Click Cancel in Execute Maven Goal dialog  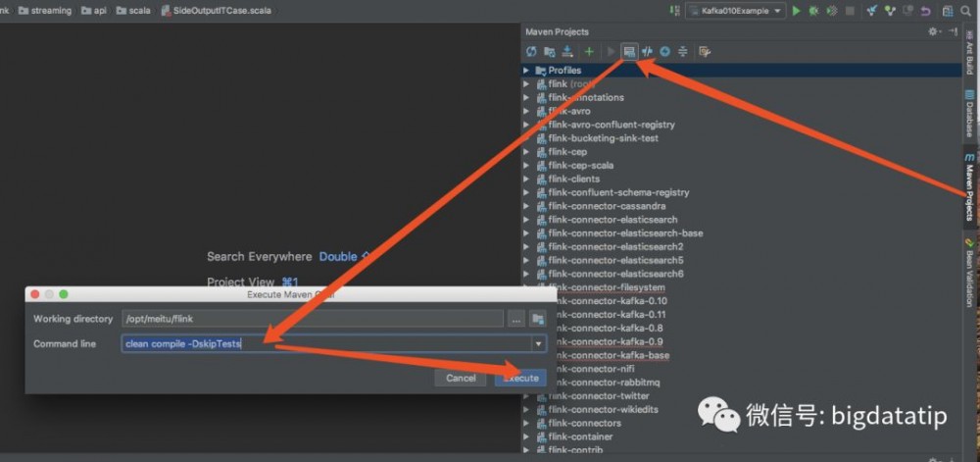click(461, 379)
